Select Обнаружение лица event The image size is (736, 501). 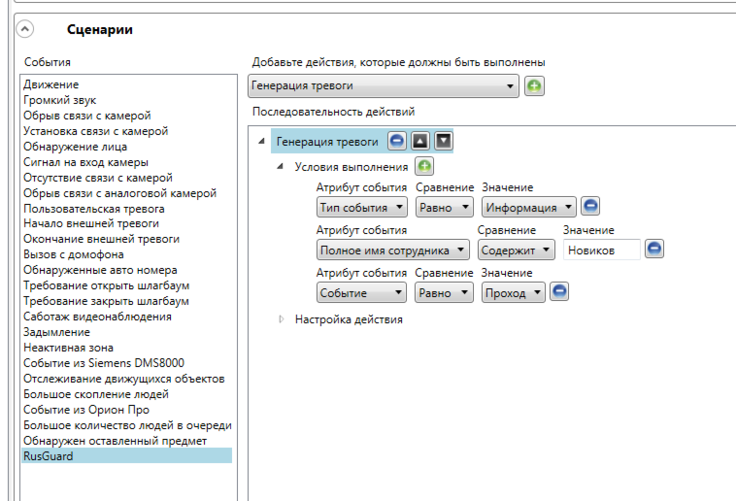[75, 146]
